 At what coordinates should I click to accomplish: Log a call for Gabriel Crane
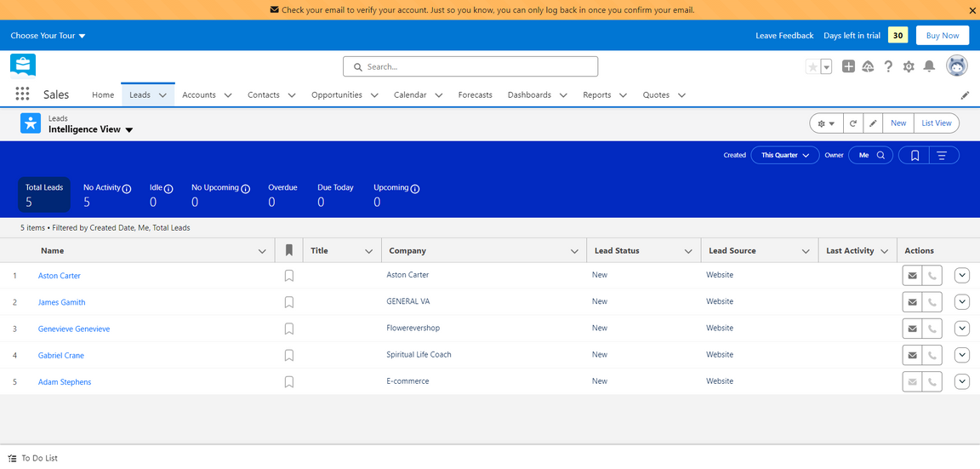point(932,355)
